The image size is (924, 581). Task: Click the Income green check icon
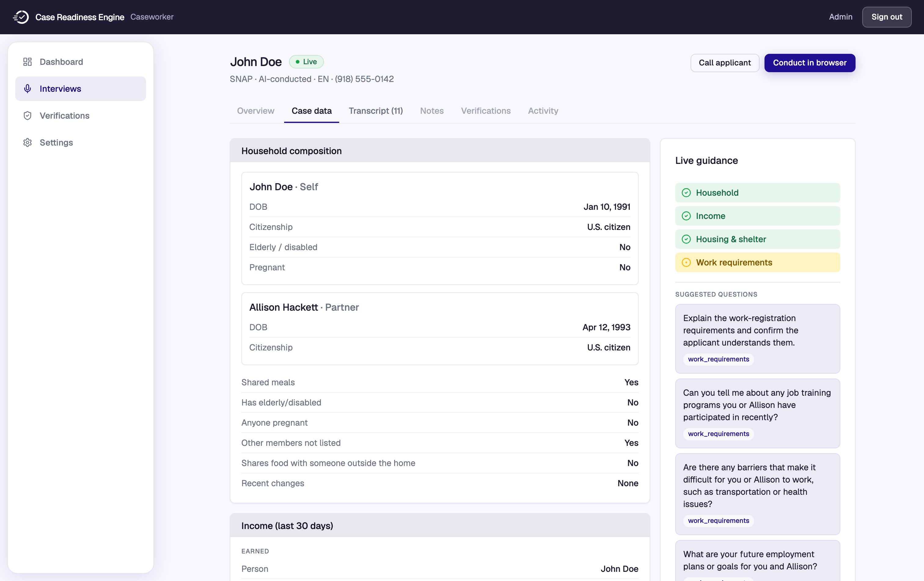686,216
